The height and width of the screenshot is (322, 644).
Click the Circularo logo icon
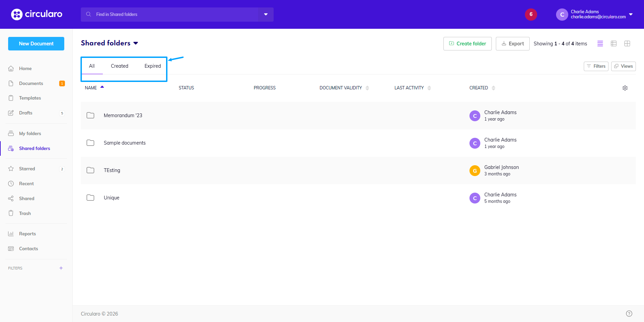[17, 14]
